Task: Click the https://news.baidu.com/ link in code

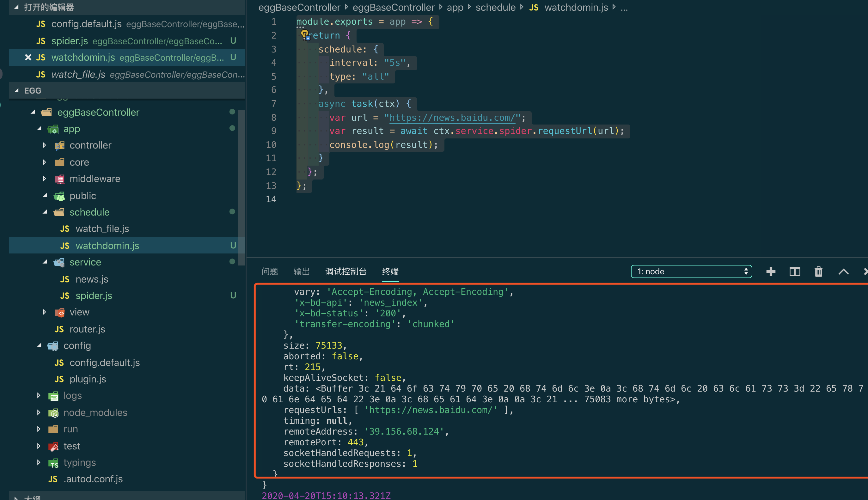Action: (452, 118)
